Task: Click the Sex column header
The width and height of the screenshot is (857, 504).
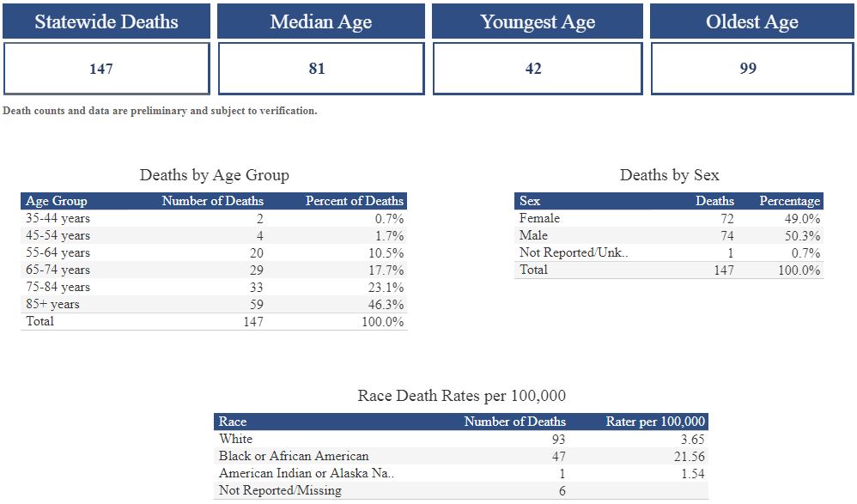Action: click(530, 201)
